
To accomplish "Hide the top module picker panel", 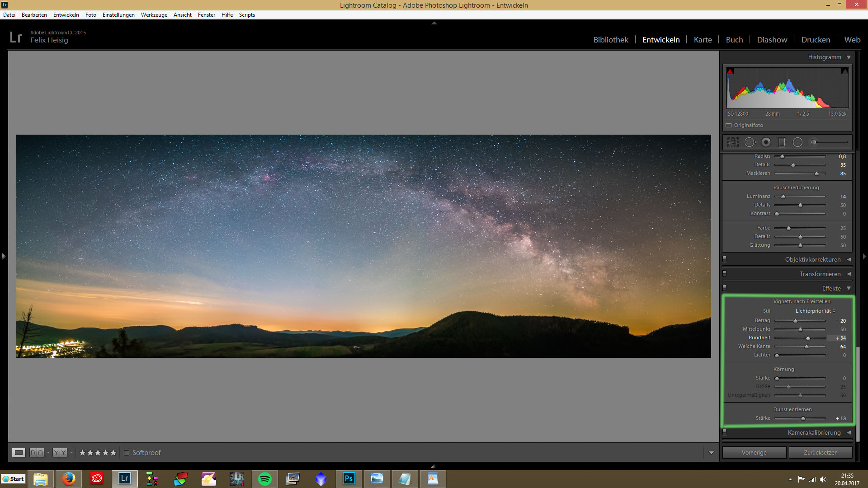I will 434,23.
